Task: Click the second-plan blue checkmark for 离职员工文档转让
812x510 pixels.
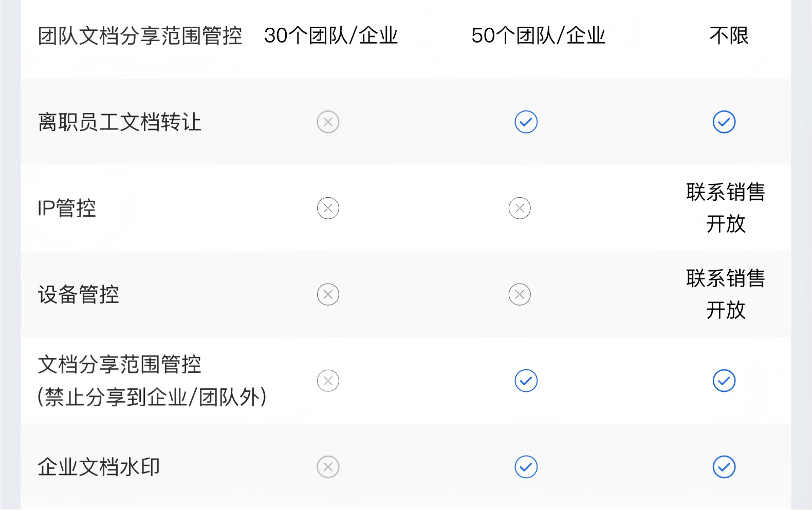Action: pos(526,122)
